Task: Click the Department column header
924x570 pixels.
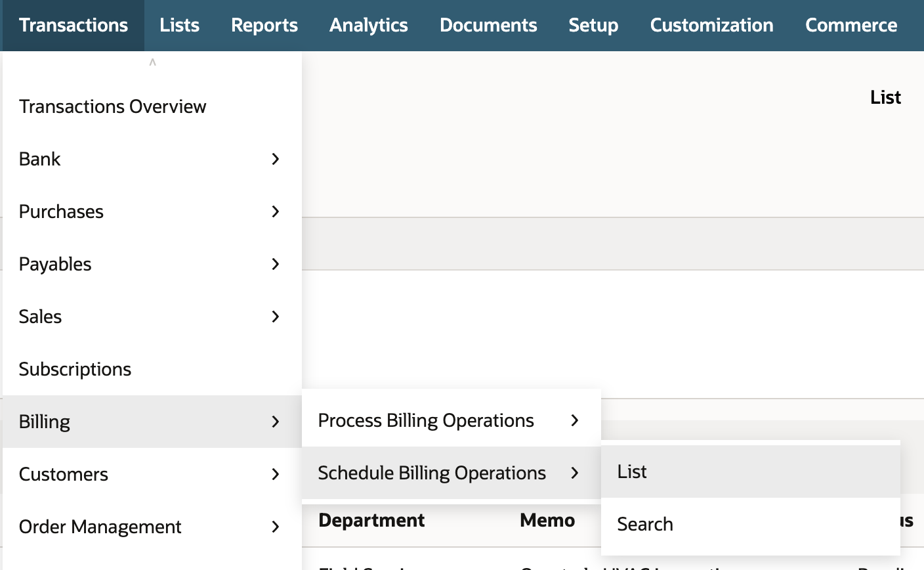Action: [371, 520]
